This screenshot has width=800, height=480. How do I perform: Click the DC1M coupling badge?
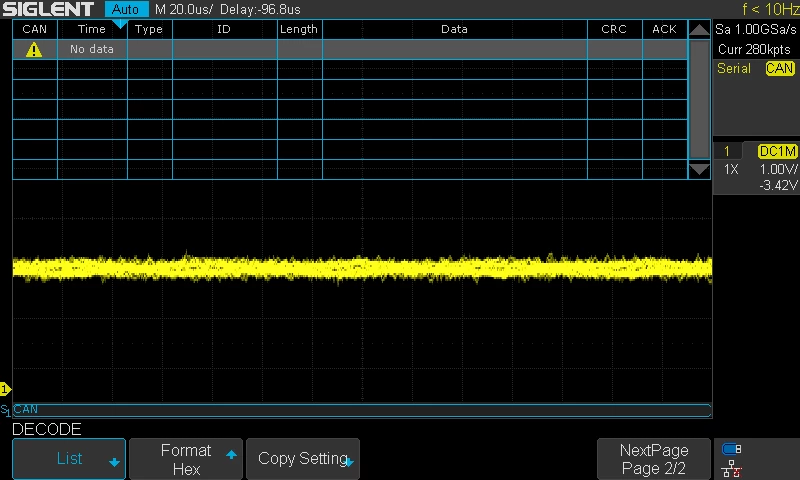pos(778,151)
